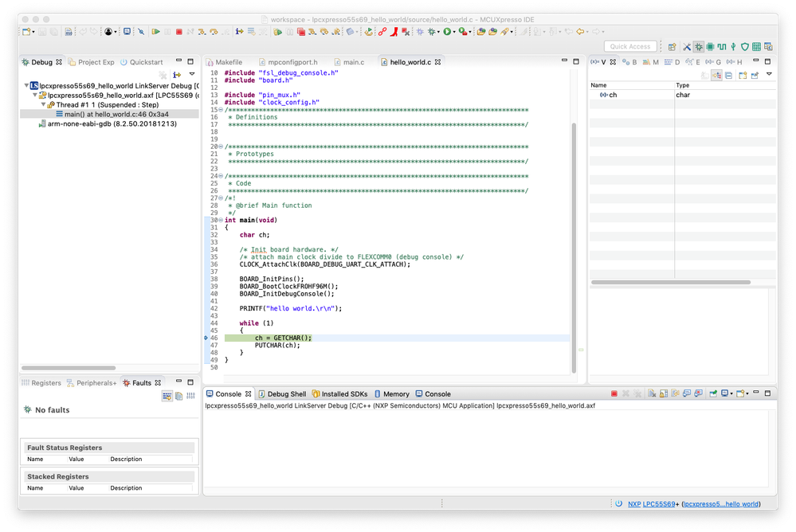Click the Skip All Breakpoints icon
This screenshot has width=796, height=532.
141,32
